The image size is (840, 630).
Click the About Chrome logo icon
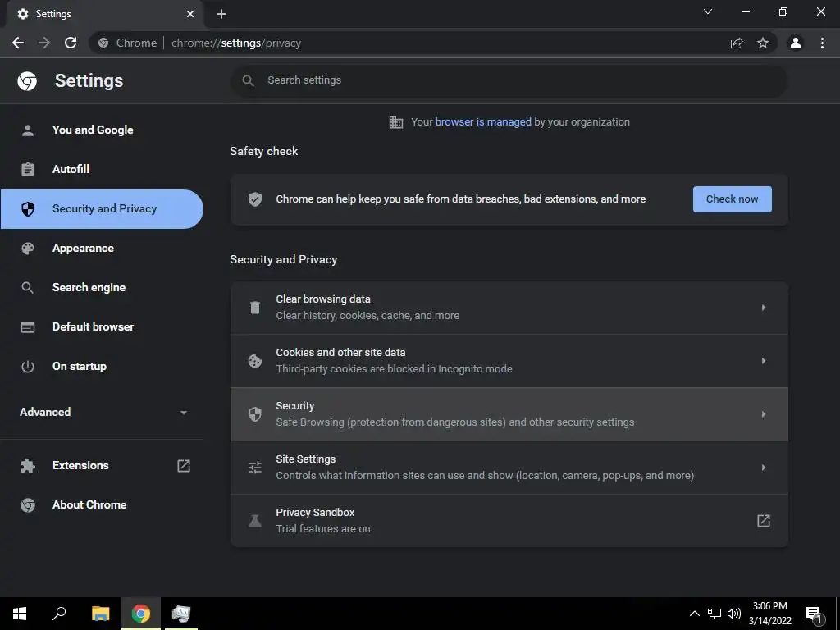pos(28,504)
